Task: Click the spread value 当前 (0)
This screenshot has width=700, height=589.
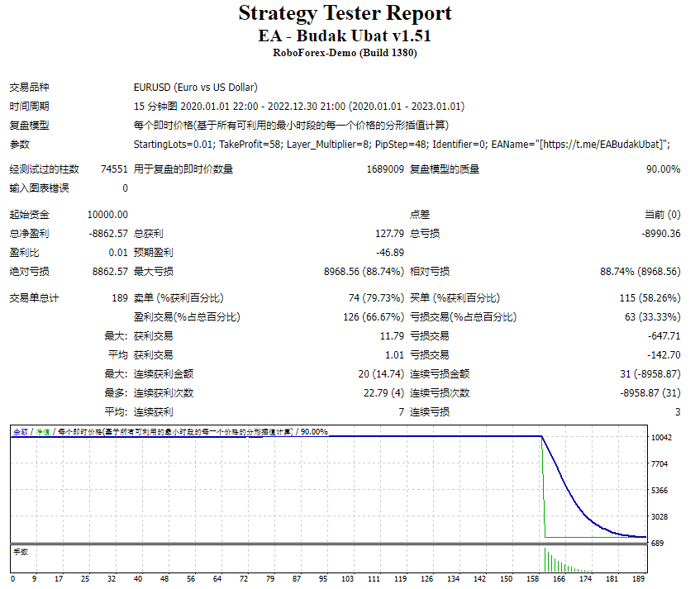Action: point(663,215)
